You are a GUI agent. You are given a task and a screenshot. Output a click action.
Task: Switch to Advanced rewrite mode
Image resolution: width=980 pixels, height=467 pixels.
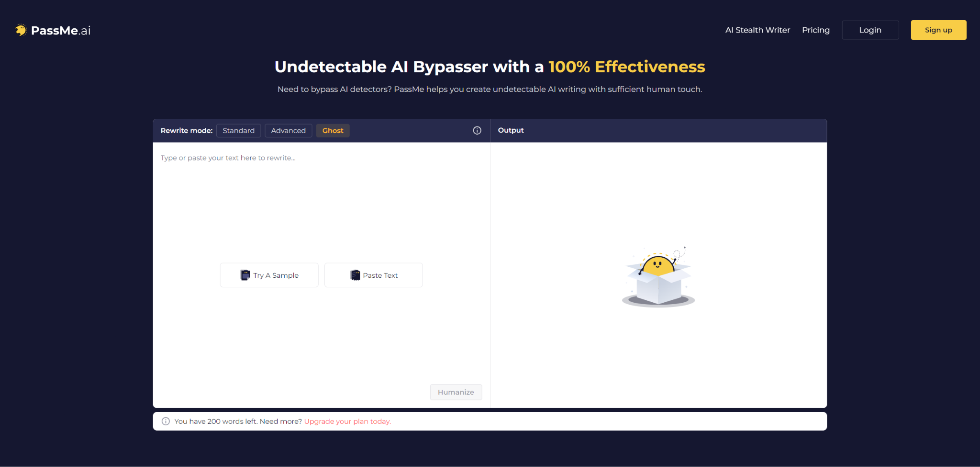pyautogui.click(x=288, y=131)
